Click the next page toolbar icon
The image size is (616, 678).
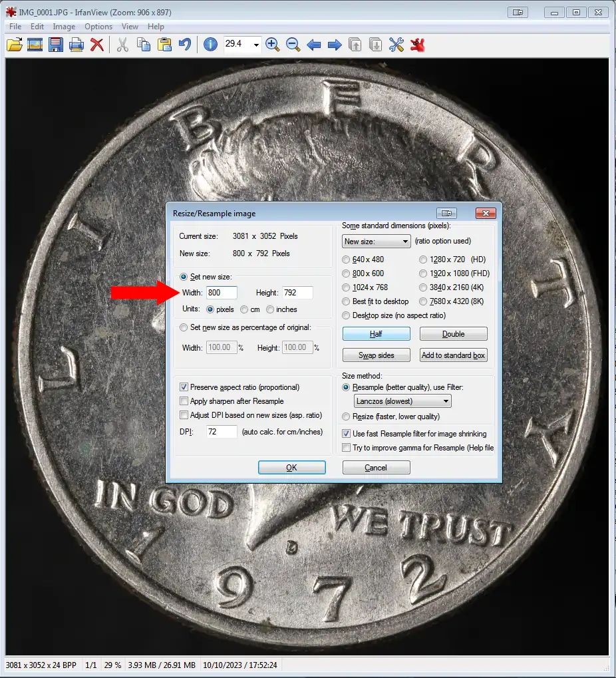(376, 45)
